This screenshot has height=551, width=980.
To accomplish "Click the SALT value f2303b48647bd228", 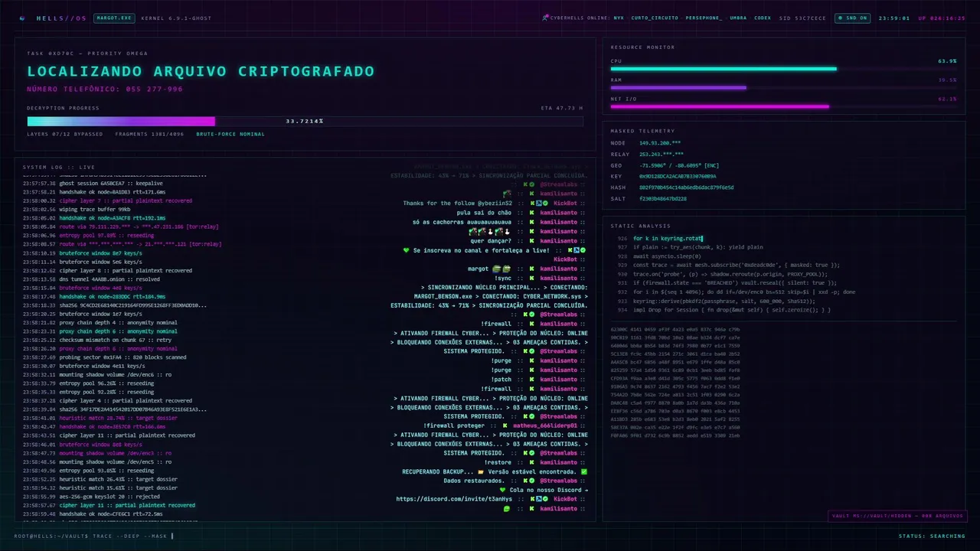I will coord(663,199).
